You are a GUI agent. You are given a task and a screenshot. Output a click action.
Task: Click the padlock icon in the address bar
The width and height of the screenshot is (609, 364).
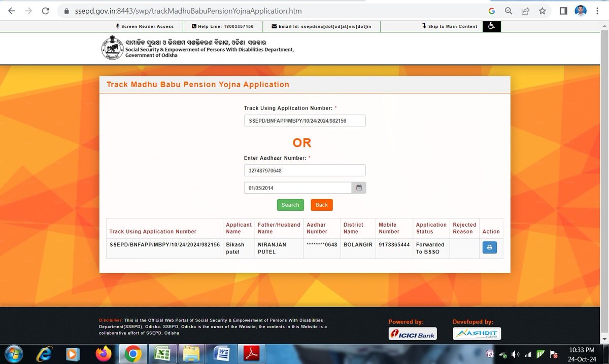pos(65,11)
